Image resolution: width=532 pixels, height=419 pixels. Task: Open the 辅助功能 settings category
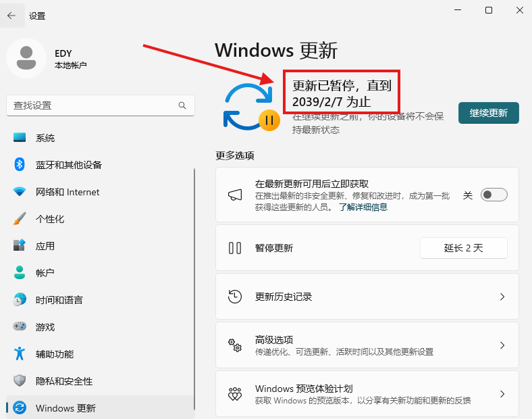[101, 354]
